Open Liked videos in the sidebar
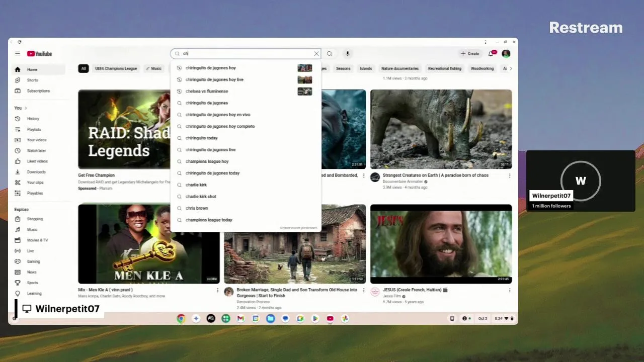This screenshot has height=362, width=644. coord(38,161)
